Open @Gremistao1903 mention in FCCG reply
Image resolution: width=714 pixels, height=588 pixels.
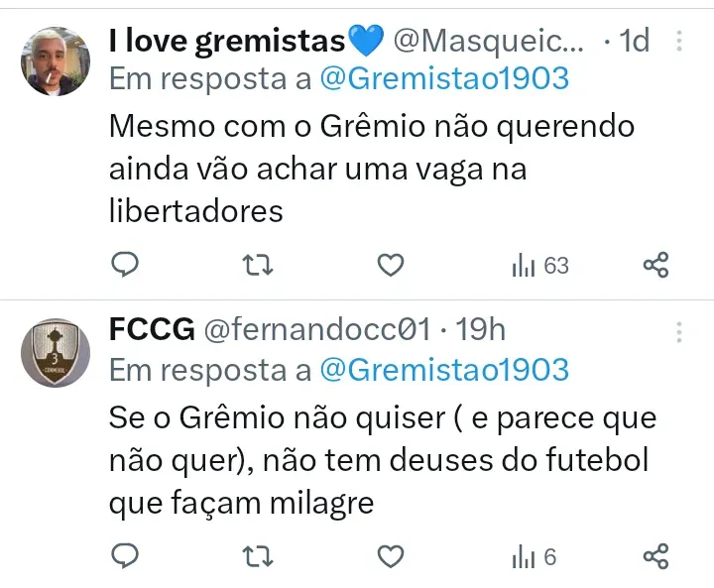coord(444,370)
